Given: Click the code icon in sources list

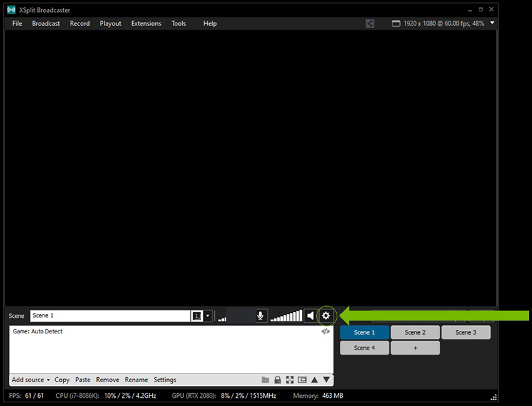Looking at the screenshot, I should click(325, 332).
